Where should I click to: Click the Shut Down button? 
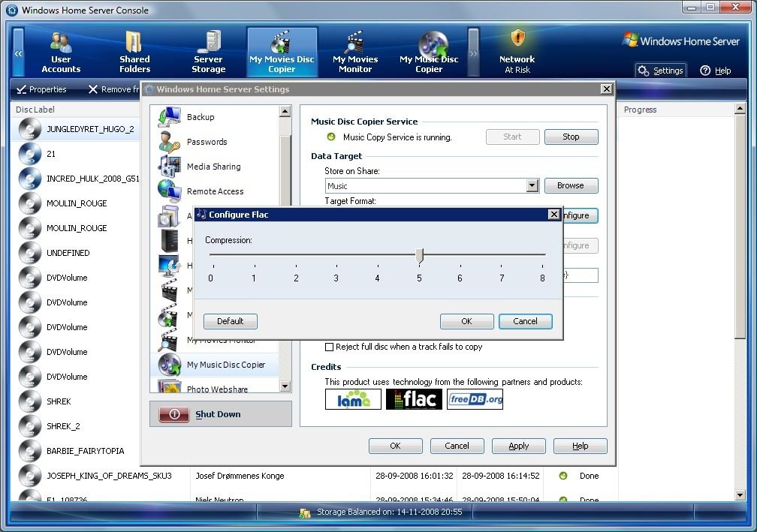221,414
